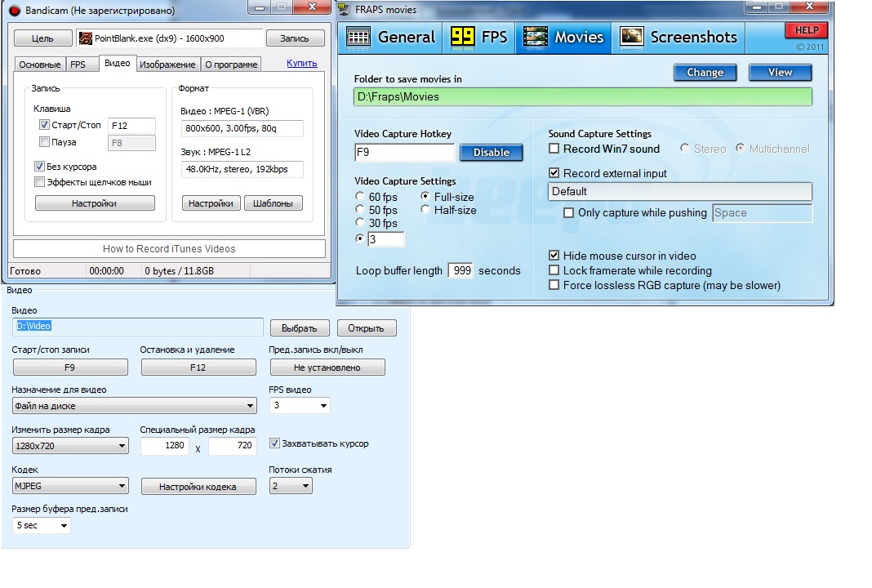872x588 pixels.
Task: Select 30 fps radio button
Action: [360, 222]
